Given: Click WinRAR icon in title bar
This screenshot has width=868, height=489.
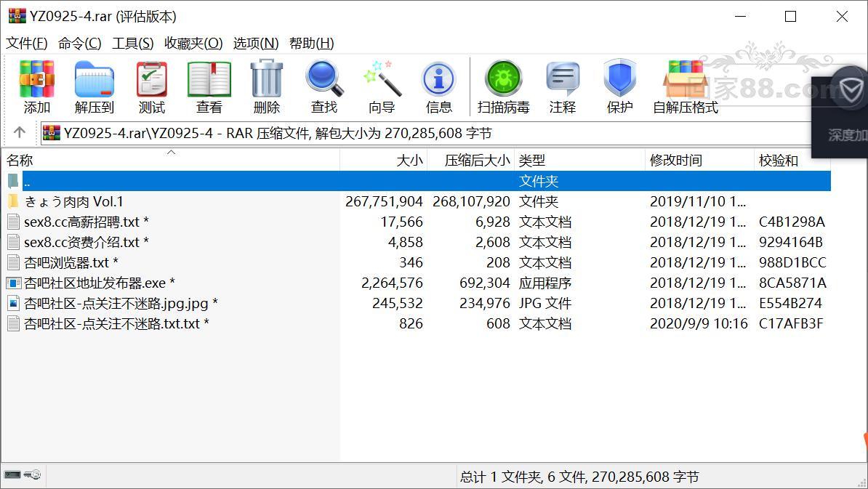Looking at the screenshot, I should (17, 16).
